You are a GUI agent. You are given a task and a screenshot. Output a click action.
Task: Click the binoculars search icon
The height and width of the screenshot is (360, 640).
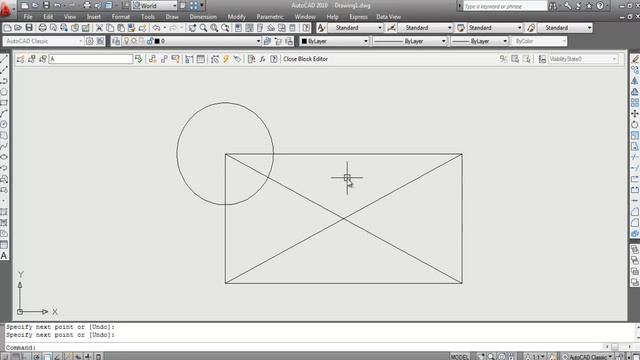(x=552, y=6)
